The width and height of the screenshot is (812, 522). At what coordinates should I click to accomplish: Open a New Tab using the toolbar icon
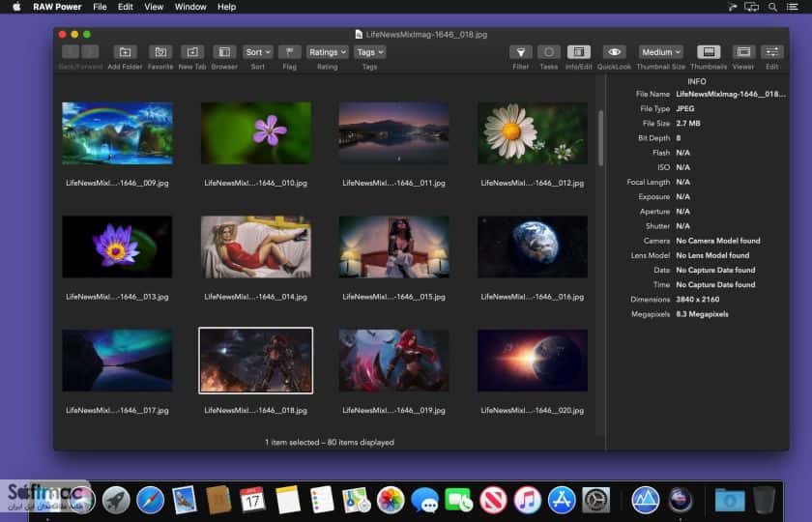(x=192, y=52)
